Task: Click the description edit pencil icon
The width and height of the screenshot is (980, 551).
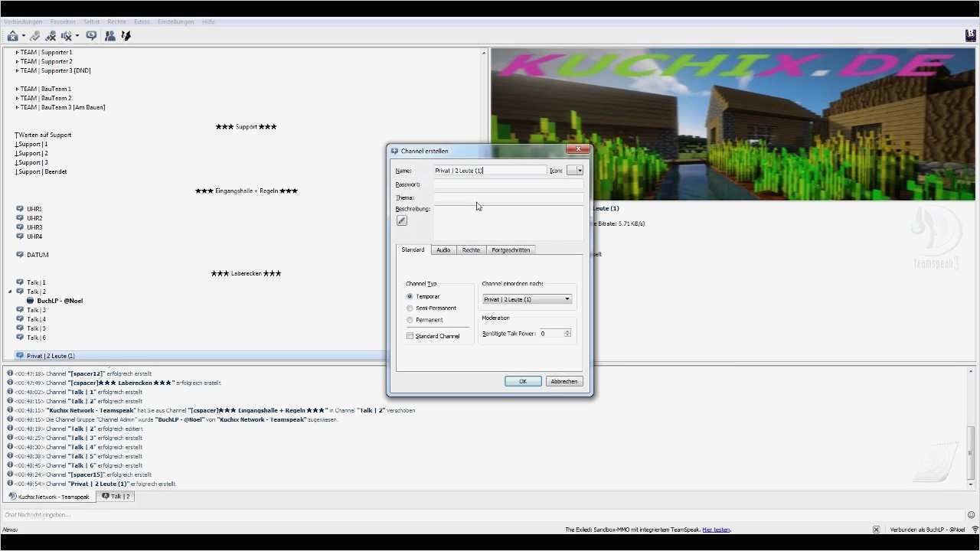Action: pos(402,220)
